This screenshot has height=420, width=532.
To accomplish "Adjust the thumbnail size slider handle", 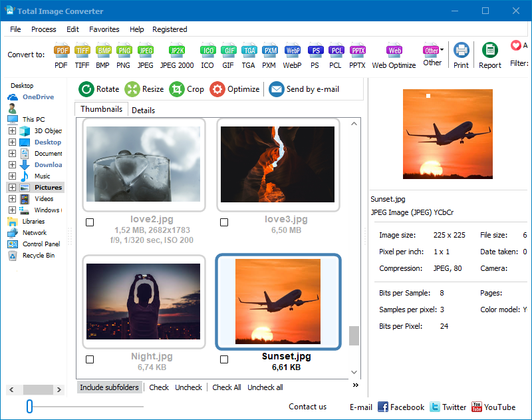I will coord(29,407).
